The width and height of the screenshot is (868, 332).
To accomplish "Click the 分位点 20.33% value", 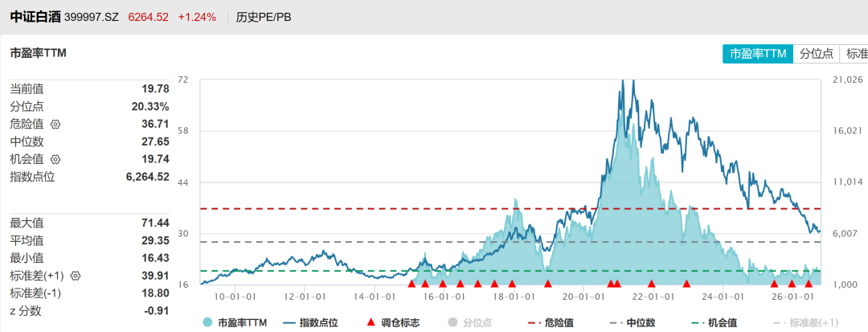I will [x=149, y=106].
